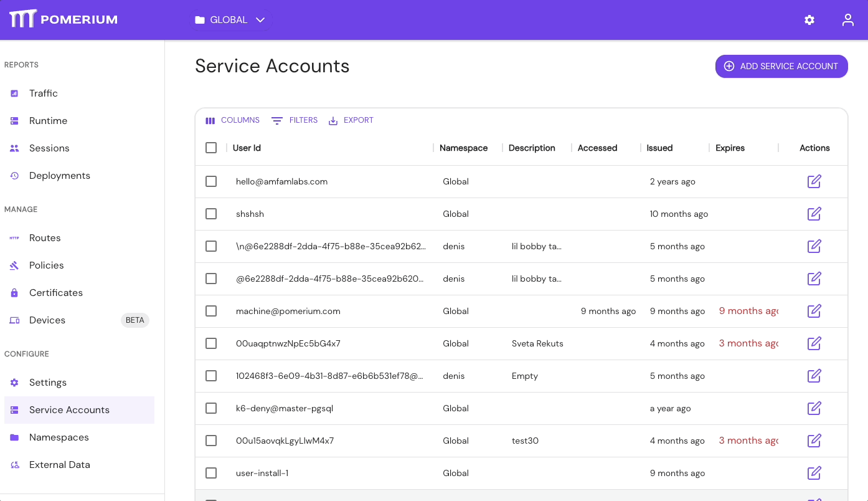Select the Traffic report icon in sidebar
Screen dimensions: 868x501
point(14,93)
